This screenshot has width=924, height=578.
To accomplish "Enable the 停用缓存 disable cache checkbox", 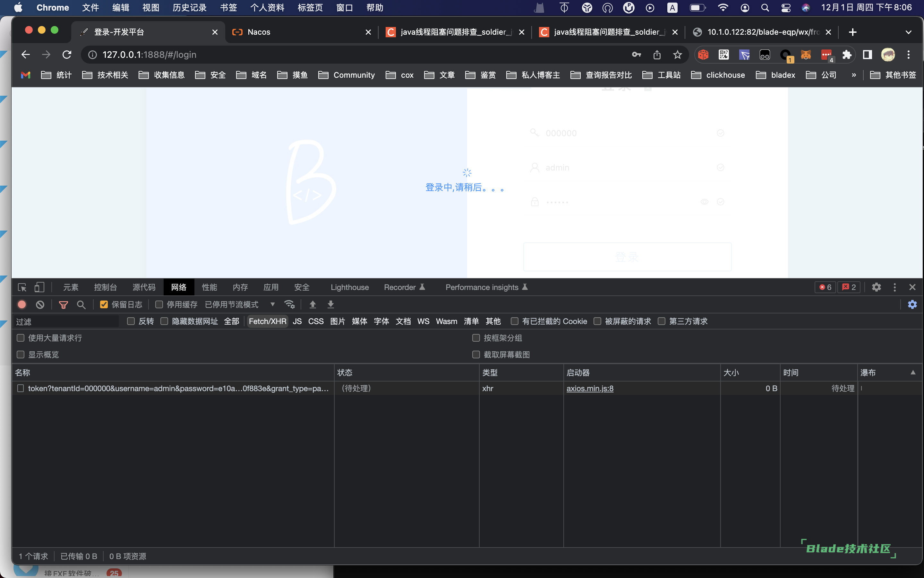I will click(x=159, y=304).
